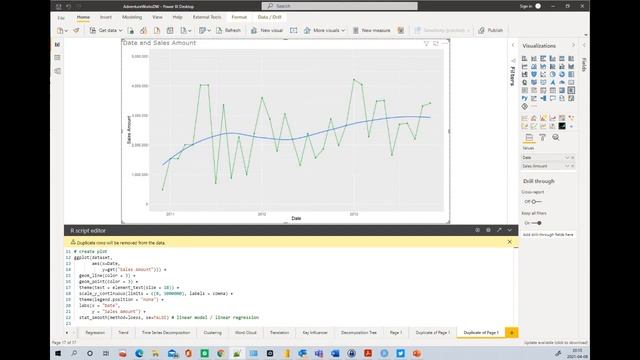Open the File menu
Screen dimensions: 640x360
click(x=61, y=18)
